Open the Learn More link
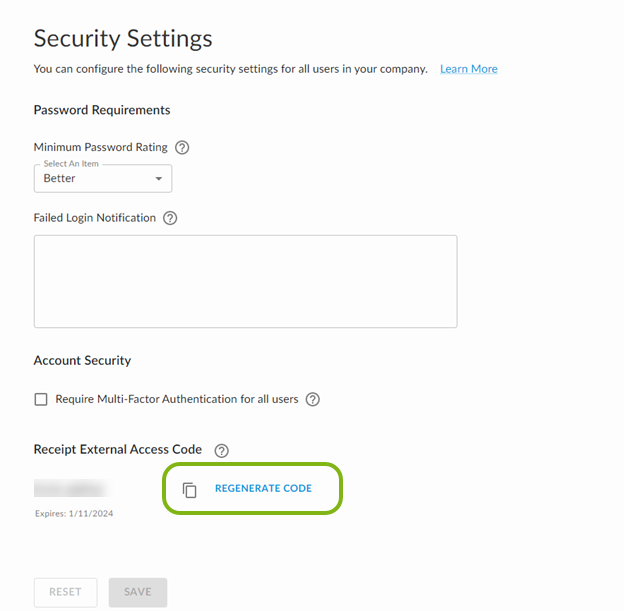This screenshot has width=624, height=611. (468, 69)
